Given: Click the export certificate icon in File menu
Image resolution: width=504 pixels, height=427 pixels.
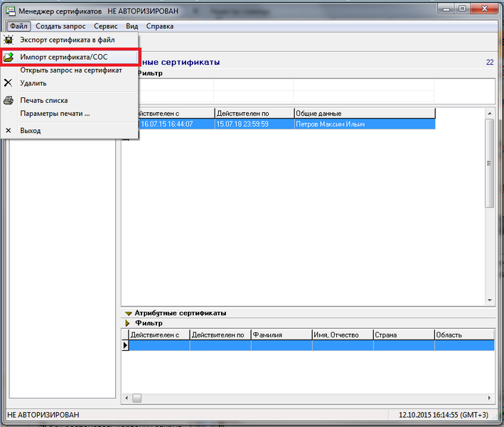Looking at the screenshot, I should (9, 40).
